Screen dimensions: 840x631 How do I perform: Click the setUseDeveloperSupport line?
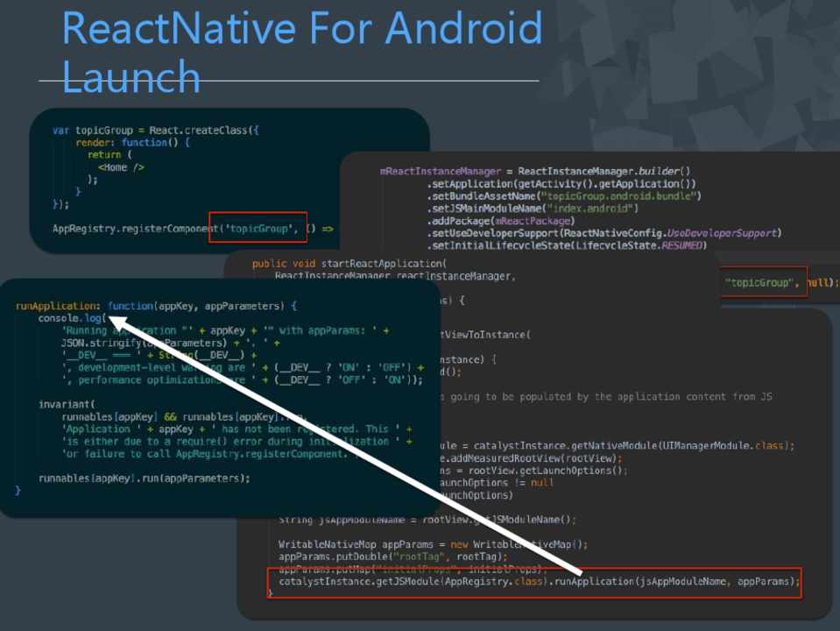click(x=604, y=234)
